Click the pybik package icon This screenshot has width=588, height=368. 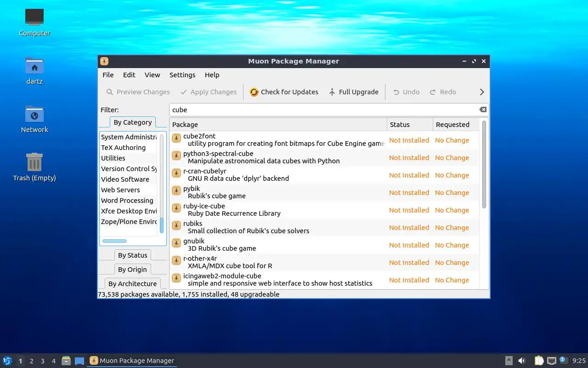(176, 191)
